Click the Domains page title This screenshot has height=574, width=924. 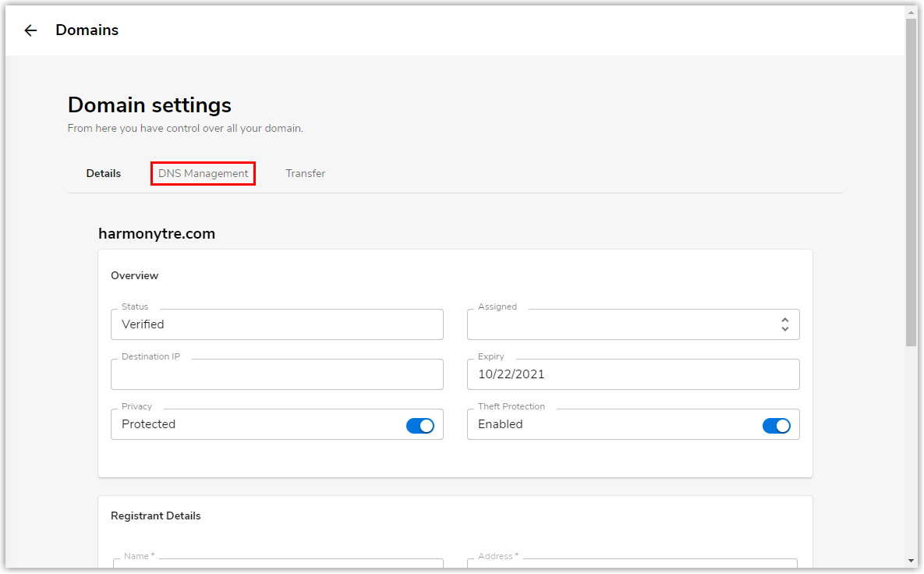[x=87, y=30]
